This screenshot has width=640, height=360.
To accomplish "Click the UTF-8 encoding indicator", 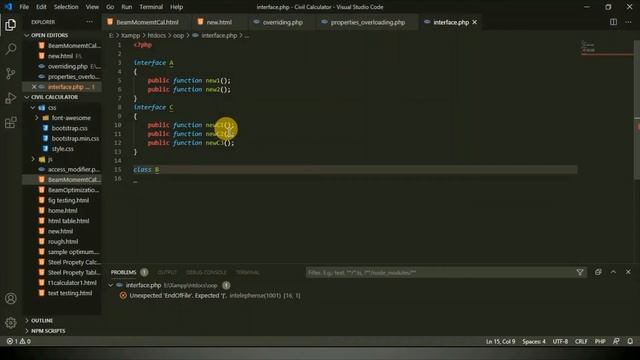I will (560, 341).
